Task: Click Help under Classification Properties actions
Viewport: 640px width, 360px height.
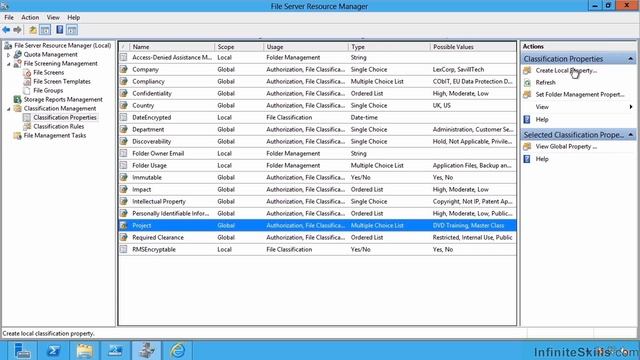Action: pos(542,120)
